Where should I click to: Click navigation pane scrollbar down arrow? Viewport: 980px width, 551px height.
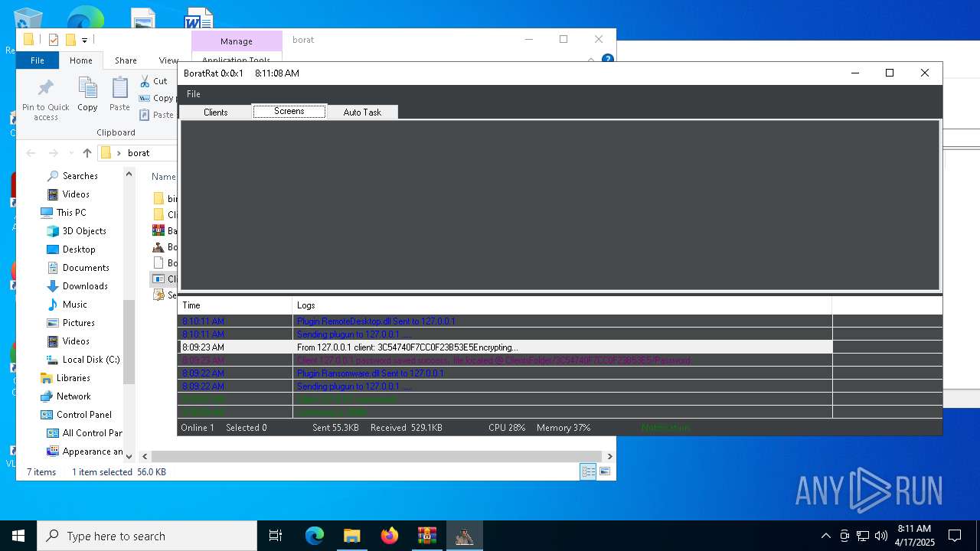[x=129, y=456]
